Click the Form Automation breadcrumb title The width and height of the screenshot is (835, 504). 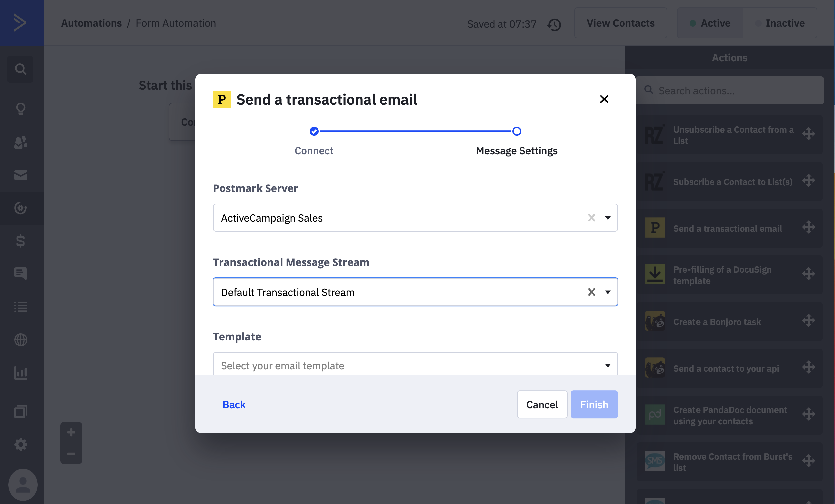click(176, 23)
